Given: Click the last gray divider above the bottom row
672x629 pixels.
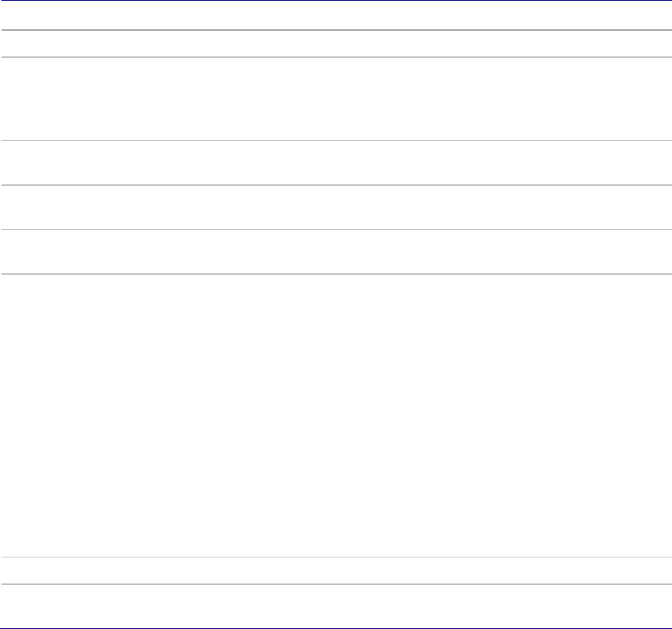Looking at the screenshot, I should point(336,584).
